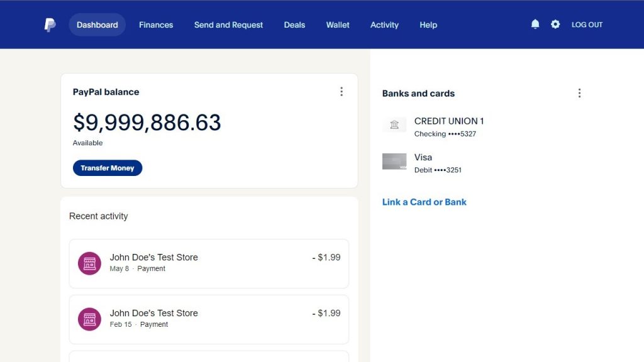Open Feb 15 John Doe's Test Store payment

[x=209, y=319]
